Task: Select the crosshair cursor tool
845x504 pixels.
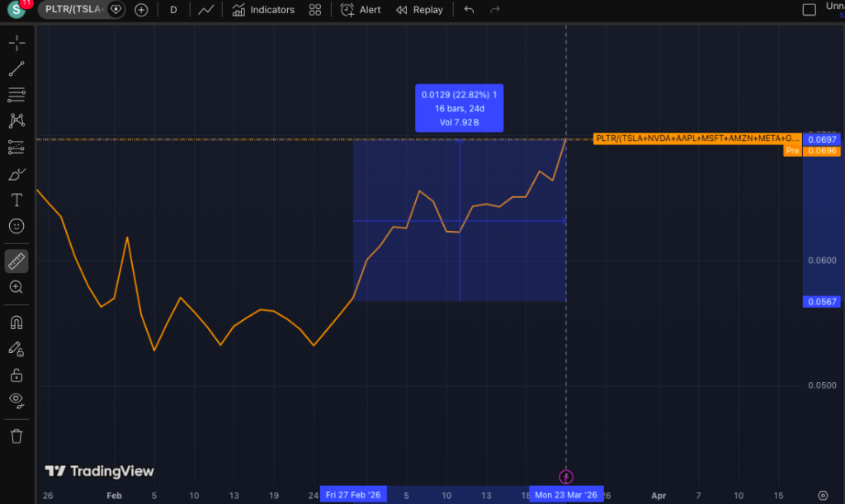Action: pos(17,43)
